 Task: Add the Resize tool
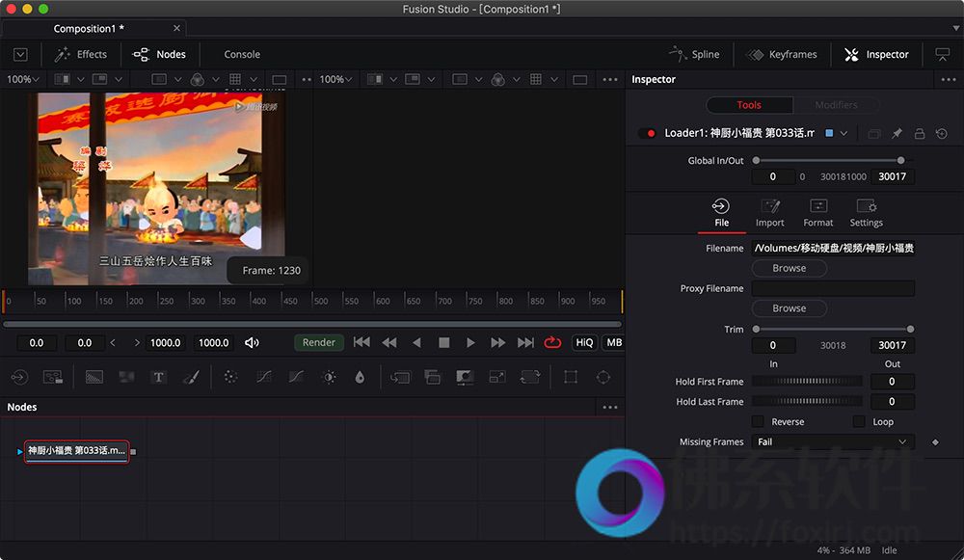(496, 377)
